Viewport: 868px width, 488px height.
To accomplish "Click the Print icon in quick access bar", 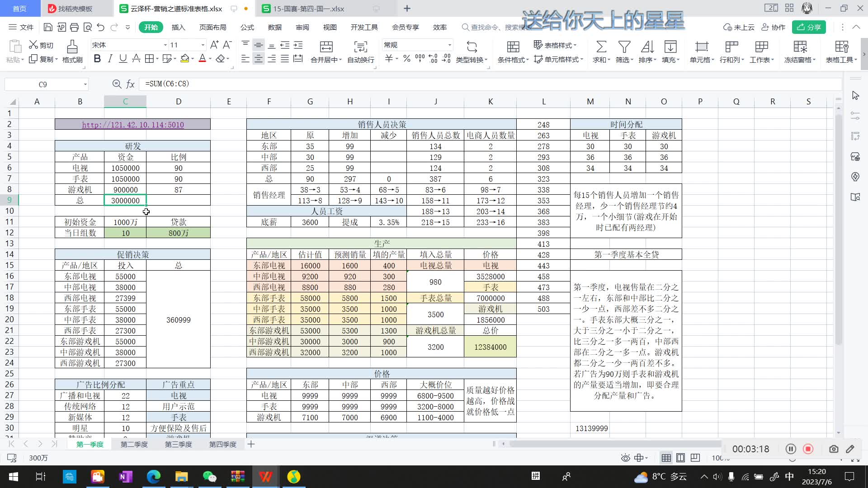I will (74, 27).
